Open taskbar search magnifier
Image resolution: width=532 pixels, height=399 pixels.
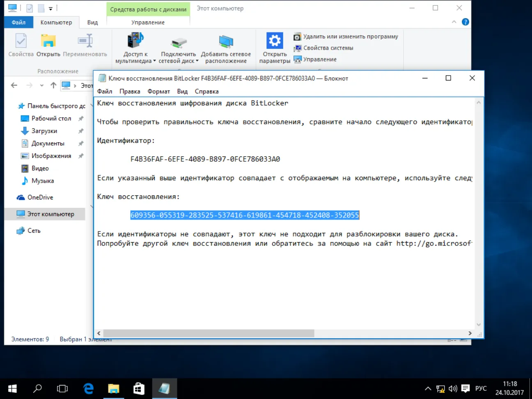(37, 388)
